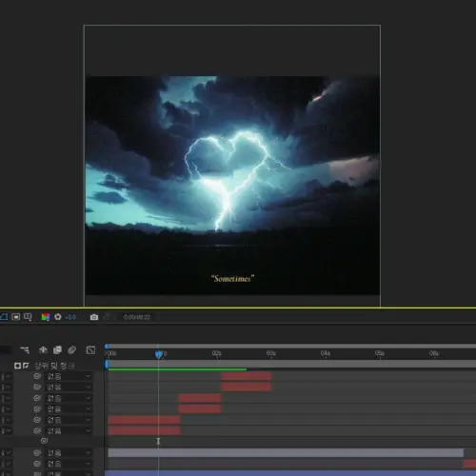The image size is (476, 476).
Task: Click the 04s mark on the time ruler
Action: tap(326, 353)
